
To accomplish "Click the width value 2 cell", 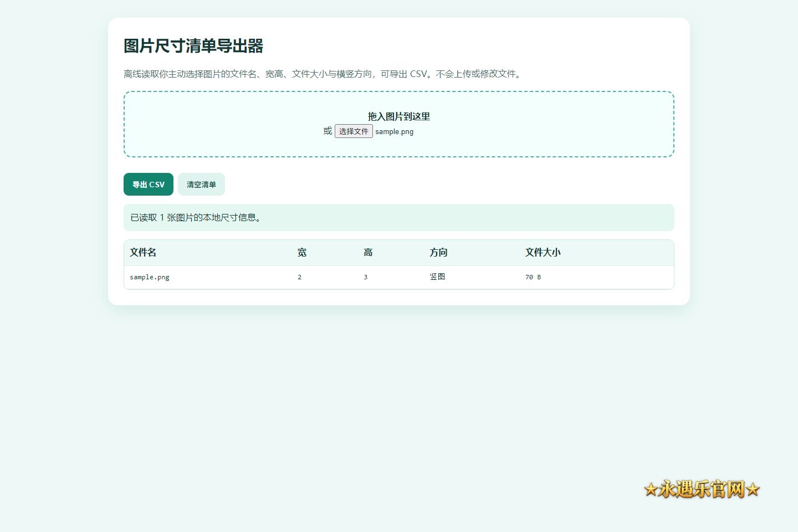I will tap(300, 277).
